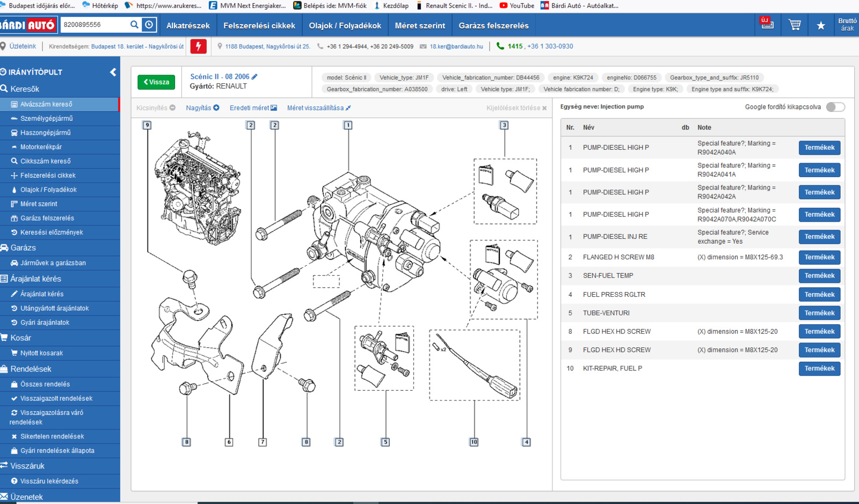Open Visszáru lekérdezés

[60, 481]
